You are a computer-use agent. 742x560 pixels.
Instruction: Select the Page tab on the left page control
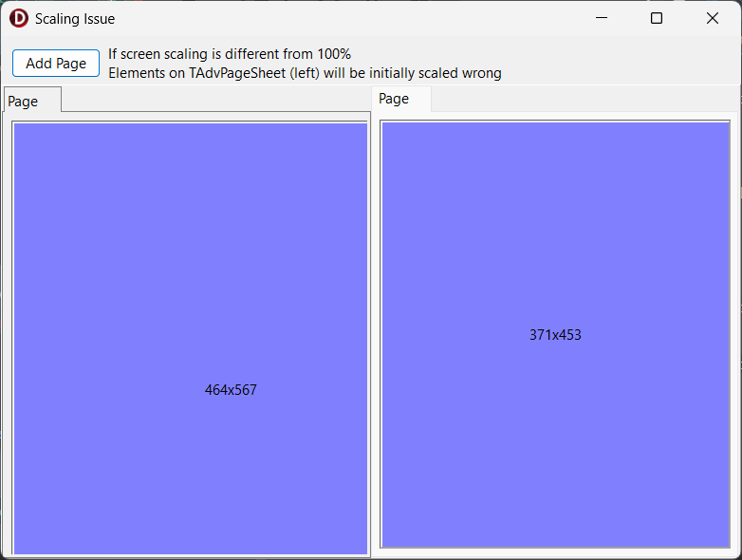coord(32,100)
